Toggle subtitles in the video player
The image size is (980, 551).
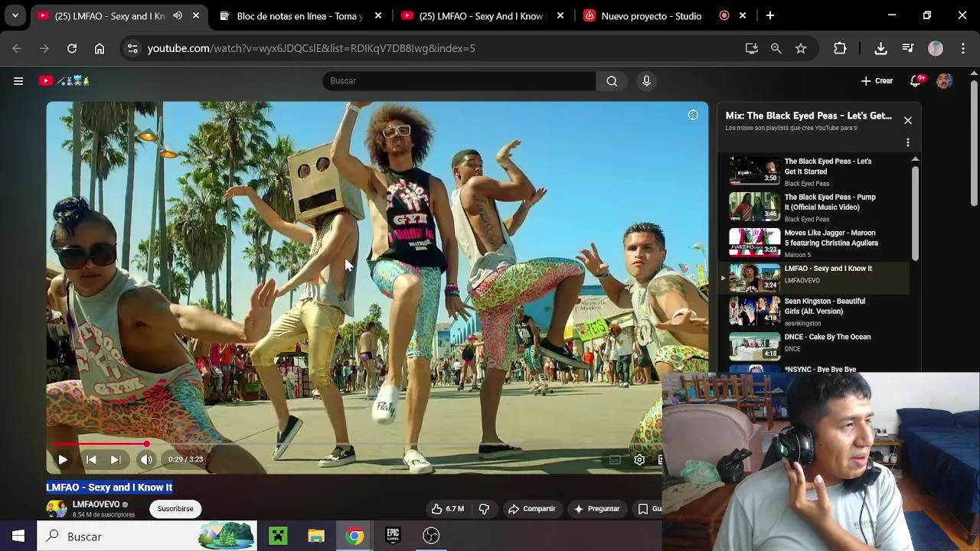tap(615, 459)
